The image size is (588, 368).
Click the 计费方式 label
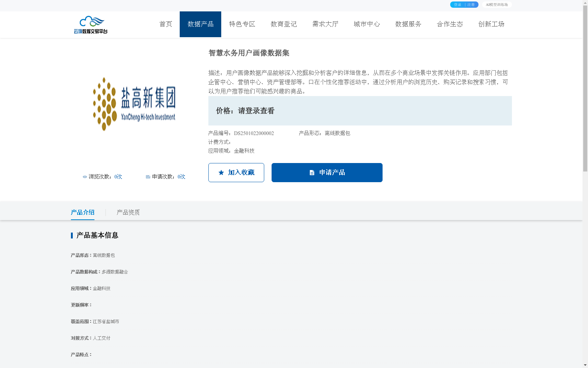pyautogui.click(x=219, y=142)
